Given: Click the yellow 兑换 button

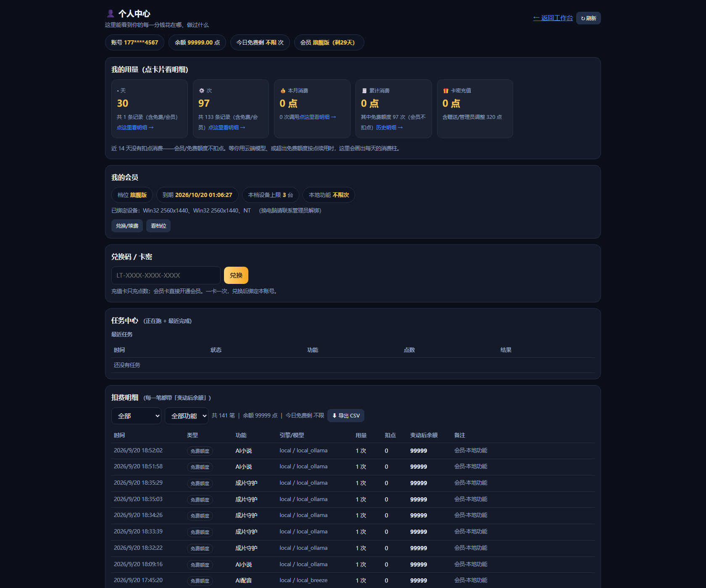Looking at the screenshot, I should point(236,275).
